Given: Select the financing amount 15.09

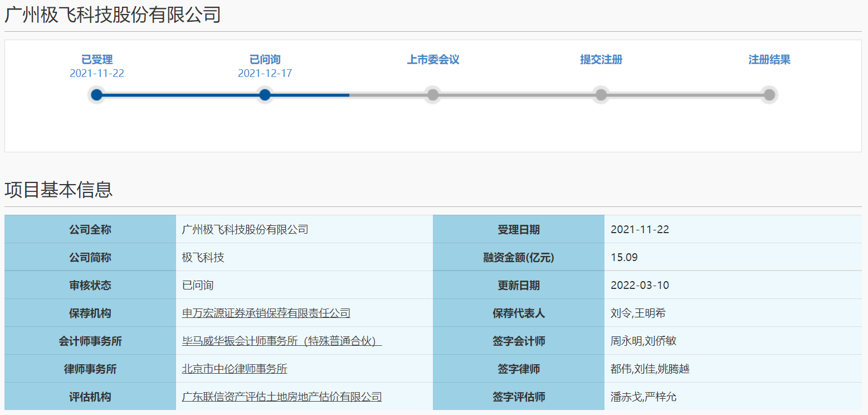Looking at the screenshot, I should (625, 257).
